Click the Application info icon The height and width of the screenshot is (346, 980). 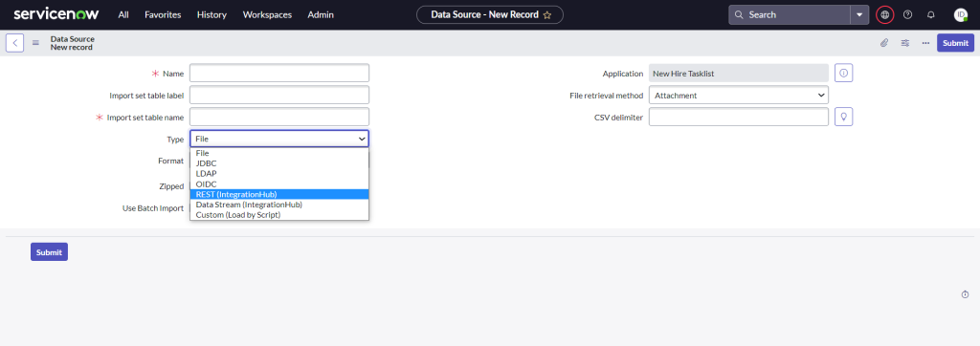coord(844,73)
